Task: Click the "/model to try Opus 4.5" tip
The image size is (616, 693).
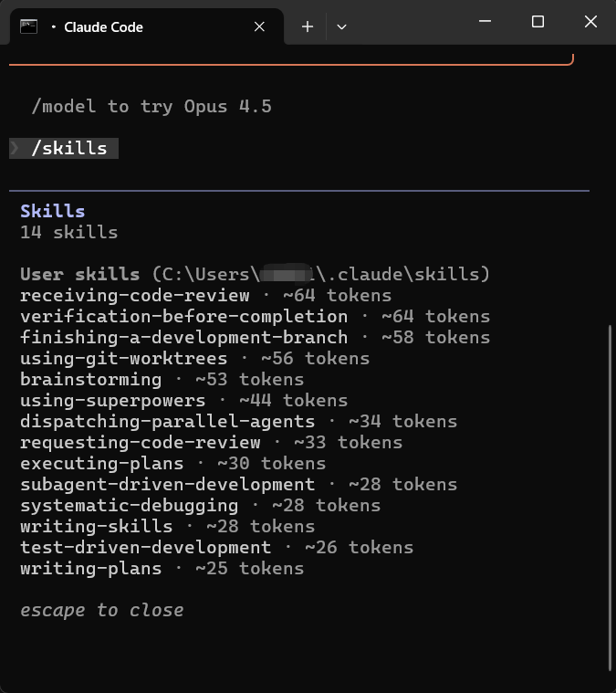Action: 151,106
